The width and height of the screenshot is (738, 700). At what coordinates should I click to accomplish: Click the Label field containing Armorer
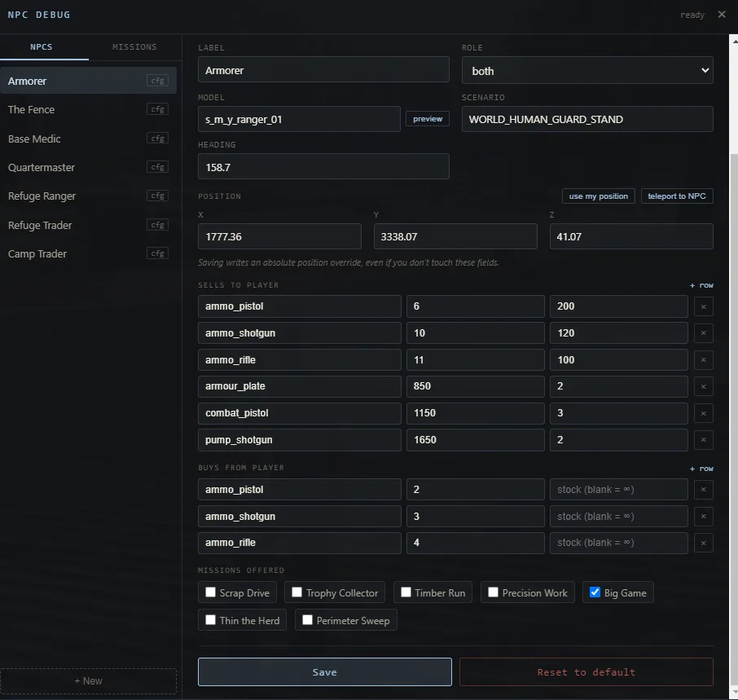(x=323, y=69)
